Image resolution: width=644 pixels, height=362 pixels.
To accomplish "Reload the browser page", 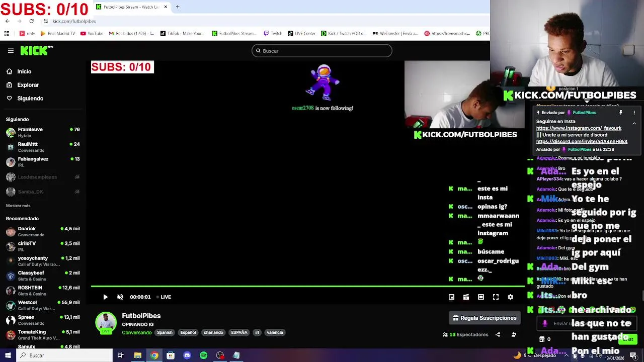I will [31, 21].
